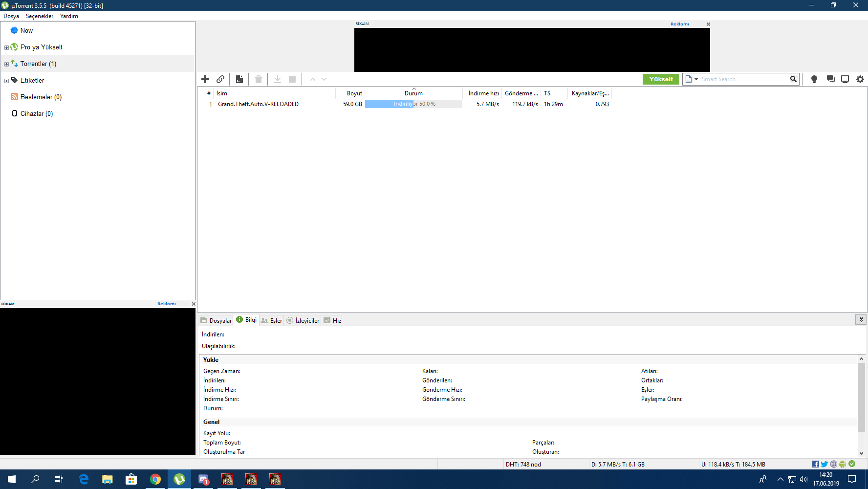Open Preferences gear icon in toolbar
868x489 pixels.
coord(860,79)
